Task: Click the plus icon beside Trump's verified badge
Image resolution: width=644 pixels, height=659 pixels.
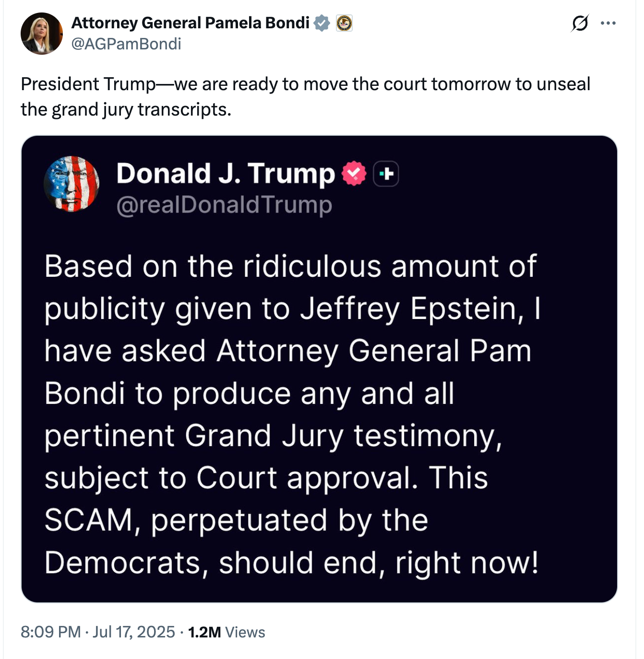Action: pos(386,173)
